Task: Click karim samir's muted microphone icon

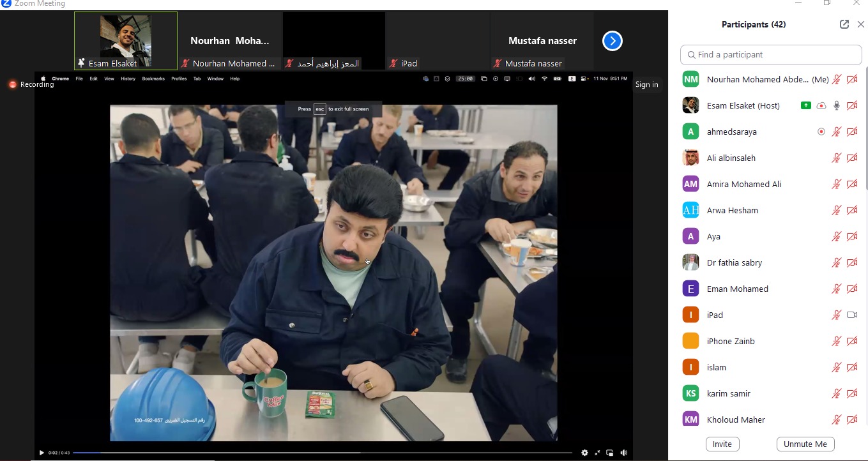Action: (836, 393)
